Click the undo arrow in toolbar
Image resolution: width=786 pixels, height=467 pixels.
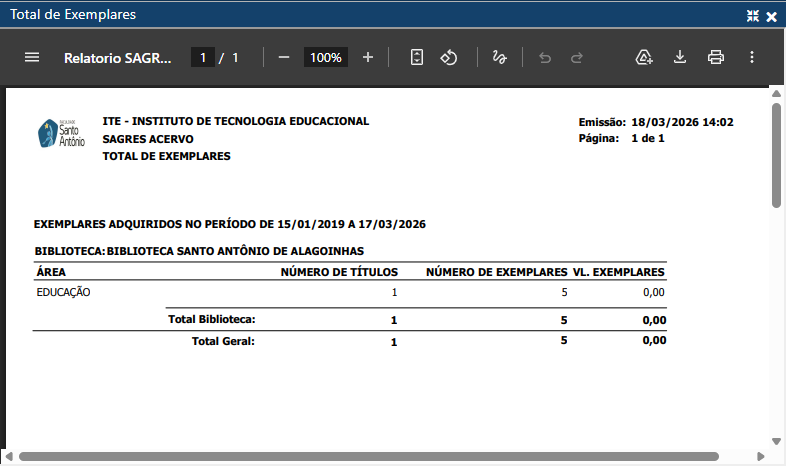pos(545,58)
